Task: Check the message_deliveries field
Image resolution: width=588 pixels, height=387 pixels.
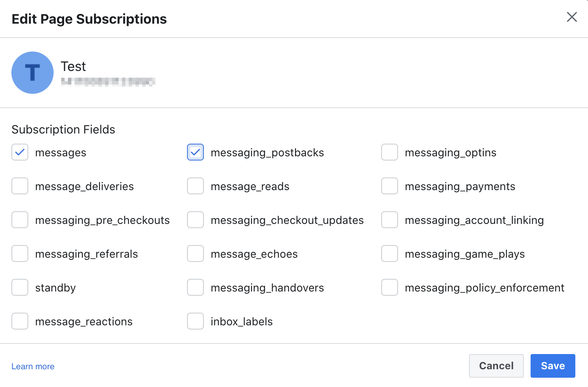Action: [x=20, y=186]
